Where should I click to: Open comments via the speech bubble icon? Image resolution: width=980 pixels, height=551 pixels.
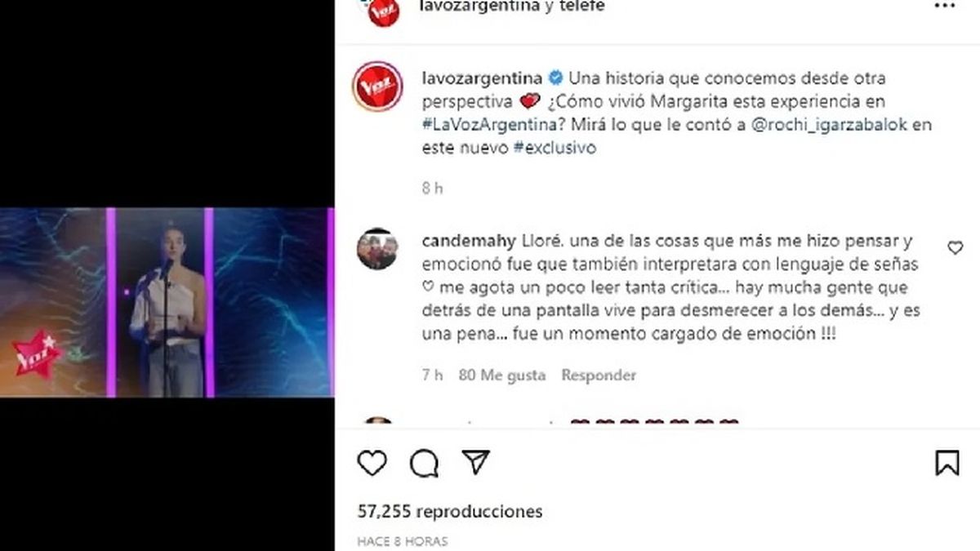(424, 464)
